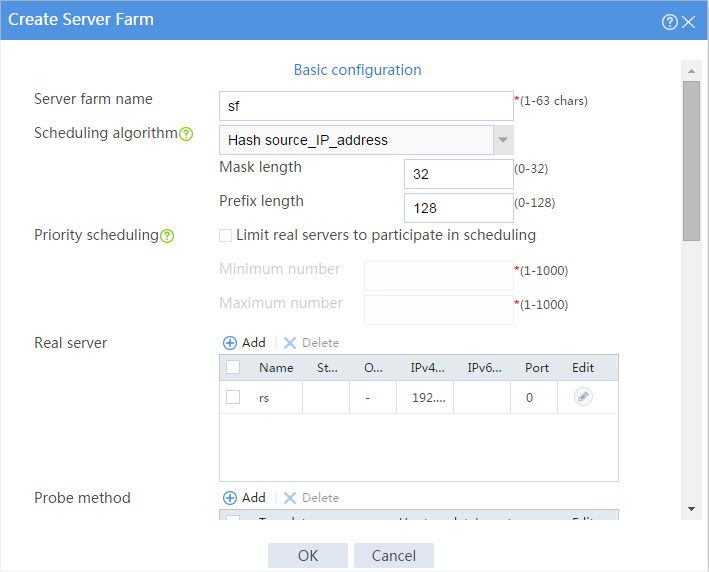Click the Probe method Add plus icon
This screenshot has width=709, height=572.
pyautogui.click(x=230, y=498)
